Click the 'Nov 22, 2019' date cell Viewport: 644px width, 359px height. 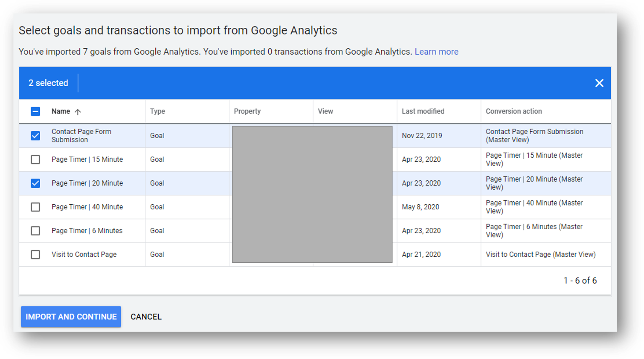(422, 136)
